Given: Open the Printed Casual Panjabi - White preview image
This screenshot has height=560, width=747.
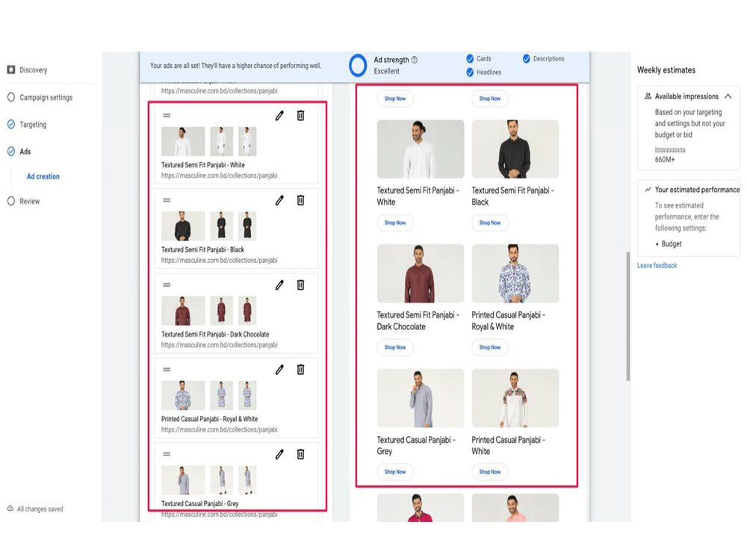Looking at the screenshot, I should coord(515,398).
